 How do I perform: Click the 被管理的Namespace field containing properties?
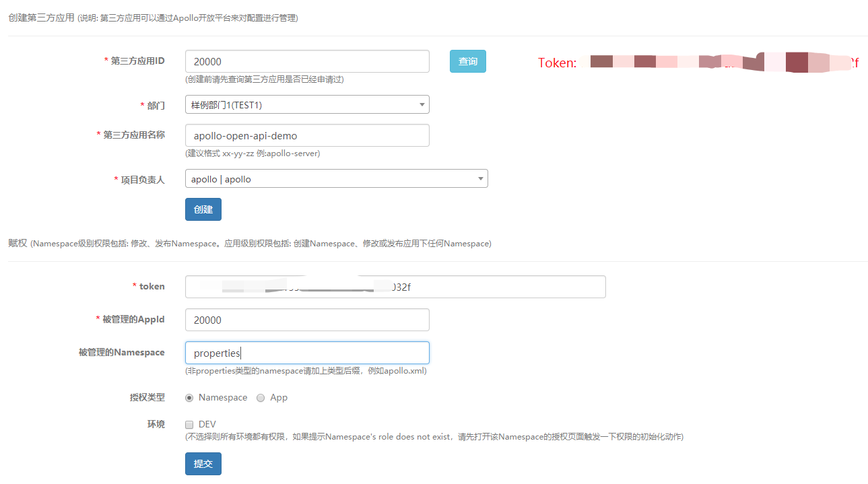pos(306,352)
